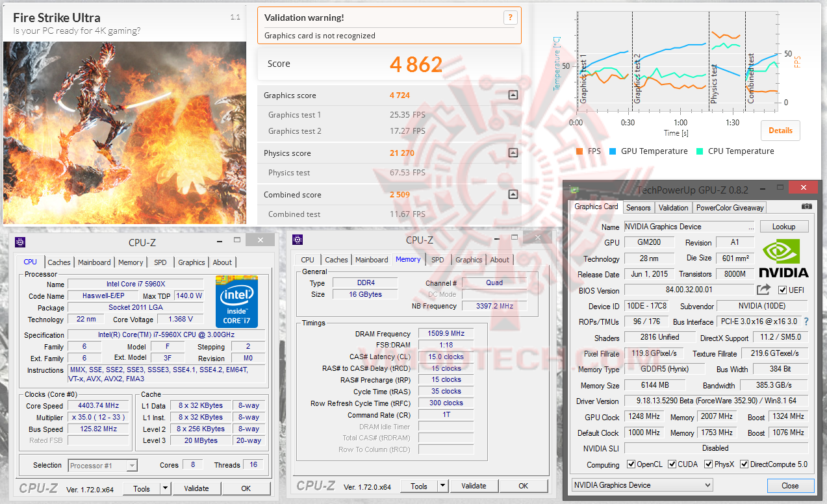
Task: Collapse the Graphics score section
Action: [x=513, y=95]
